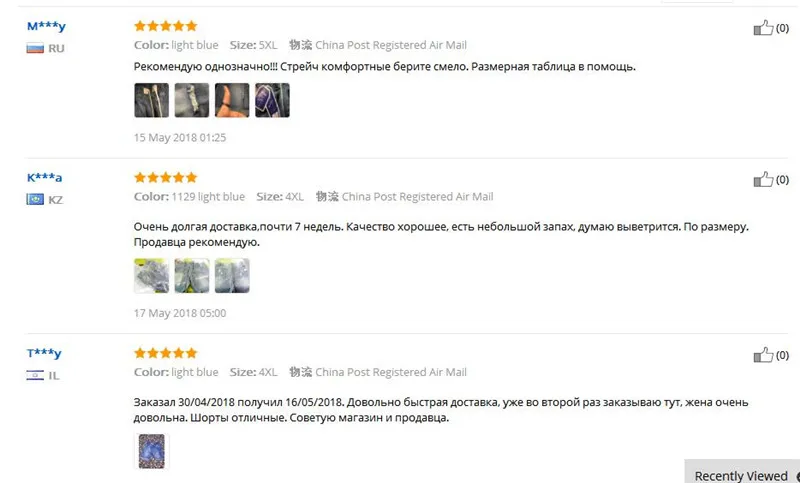Image resolution: width=800 pixels, height=483 pixels.
Task: Open first photo in K***a's review
Action: click(x=152, y=275)
